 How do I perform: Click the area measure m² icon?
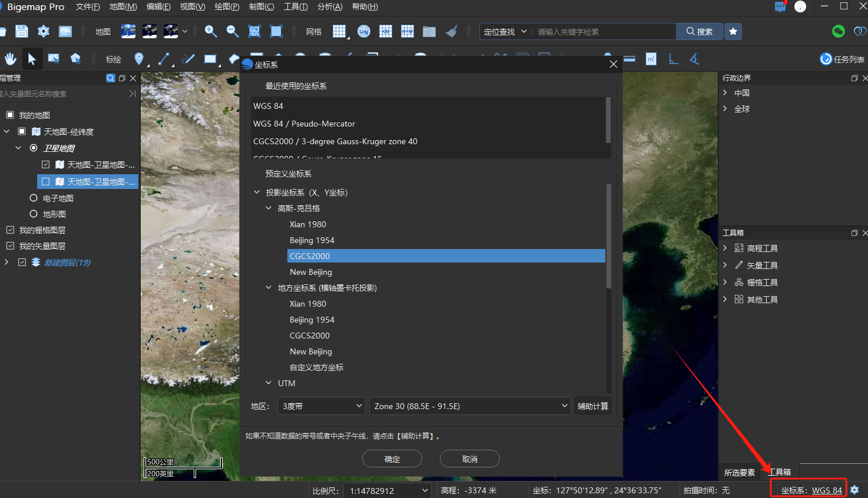pyautogui.click(x=651, y=59)
